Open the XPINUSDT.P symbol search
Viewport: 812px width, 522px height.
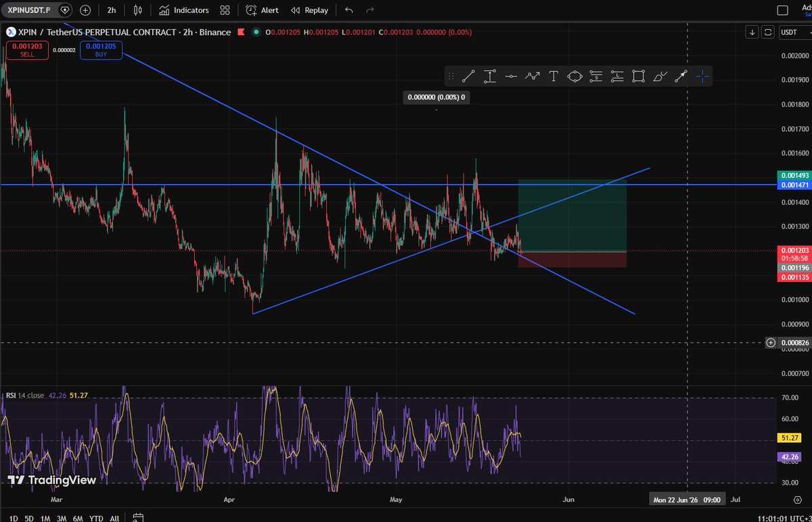click(28, 10)
